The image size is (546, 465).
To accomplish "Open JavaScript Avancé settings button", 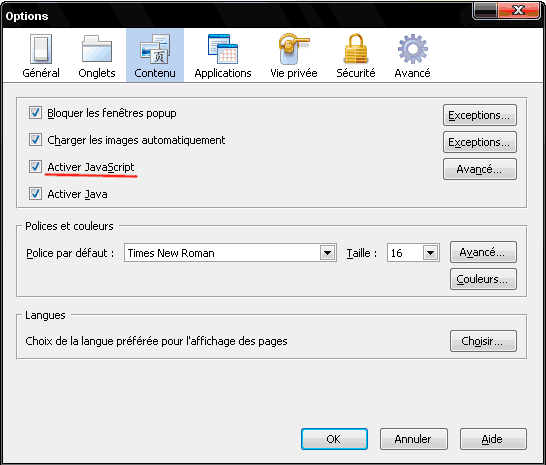I will (479, 169).
